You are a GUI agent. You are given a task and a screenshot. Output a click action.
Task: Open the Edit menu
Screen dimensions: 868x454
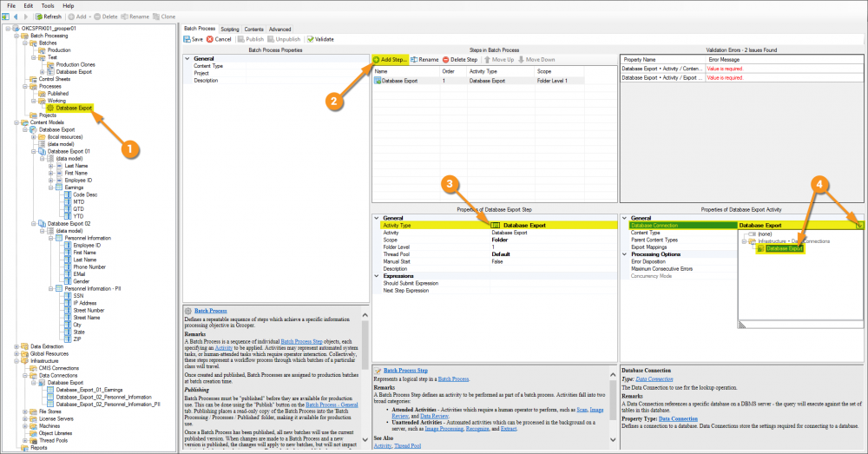tap(29, 5)
